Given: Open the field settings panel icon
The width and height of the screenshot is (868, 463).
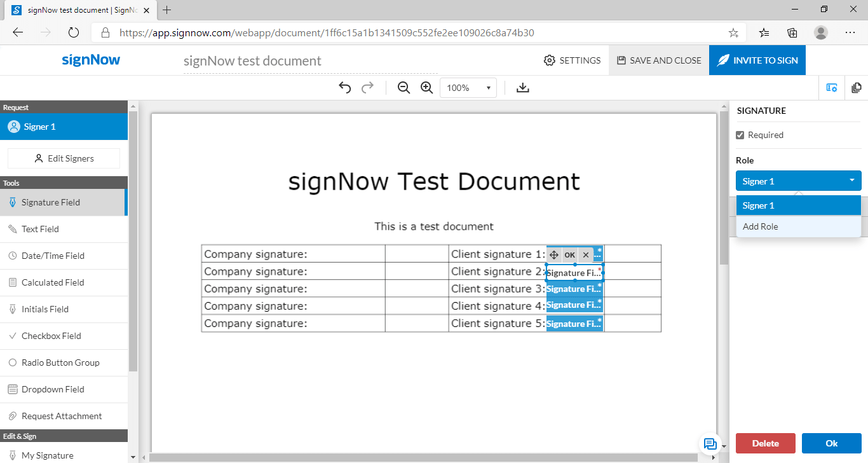Looking at the screenshot, I should 831,88.
